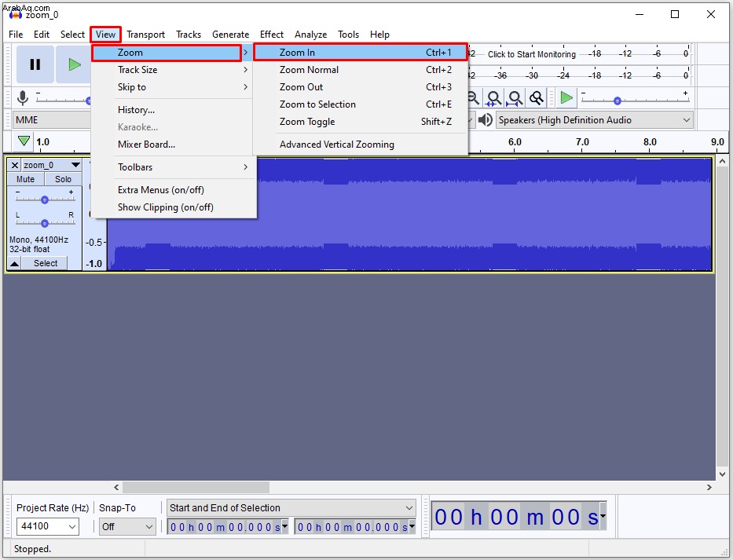Open the Generate menu

coord(230,34)
